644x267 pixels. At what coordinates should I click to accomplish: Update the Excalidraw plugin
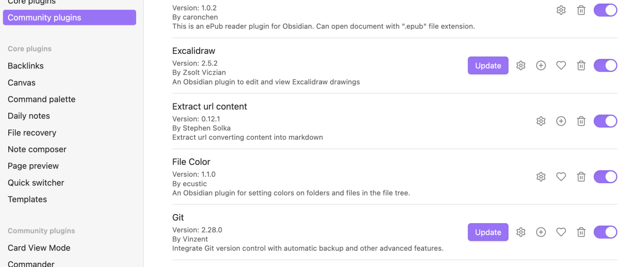(x=488, y=65)
